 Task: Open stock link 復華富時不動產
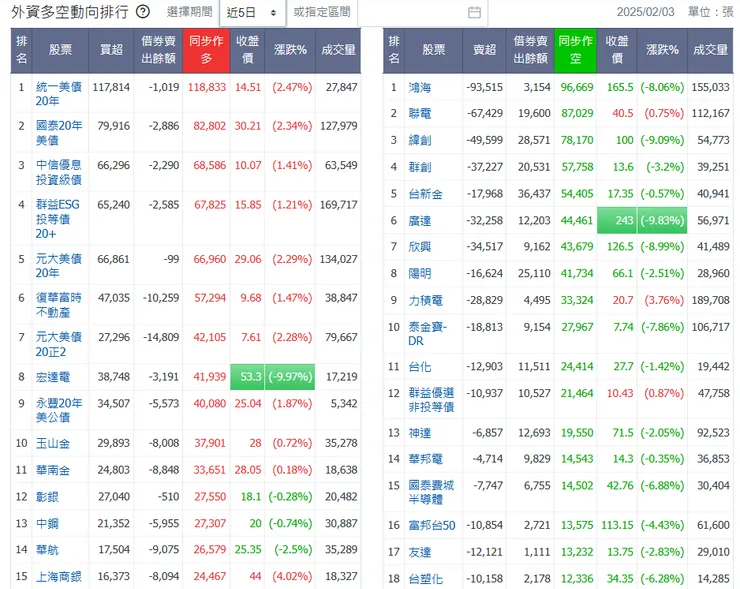coord(59,305)
